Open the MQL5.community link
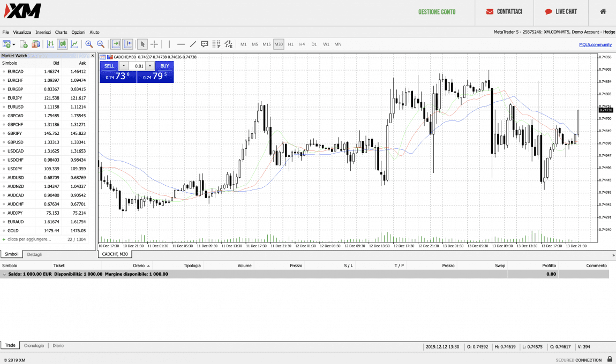This screenshot has height=364, width=616. (x=595, y=44)
